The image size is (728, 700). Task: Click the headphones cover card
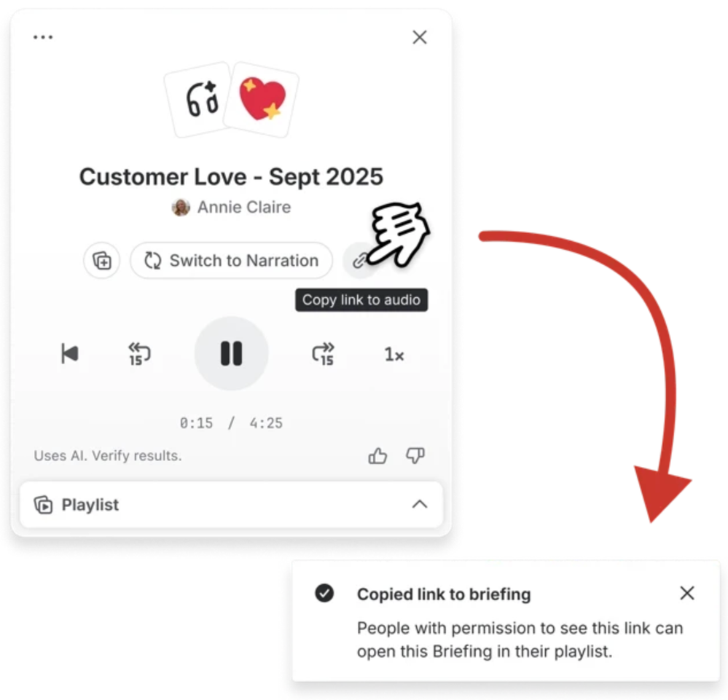coord(200,99)
